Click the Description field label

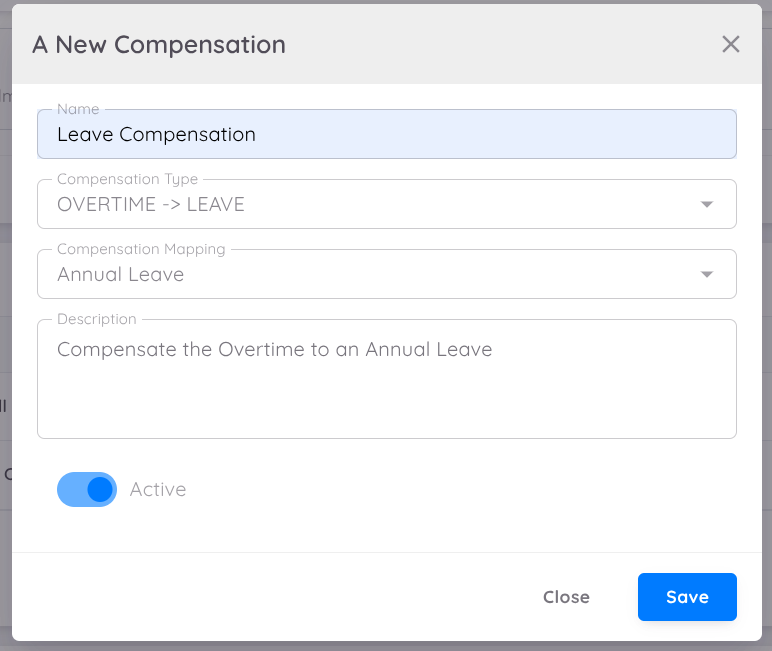pos(96,319)
